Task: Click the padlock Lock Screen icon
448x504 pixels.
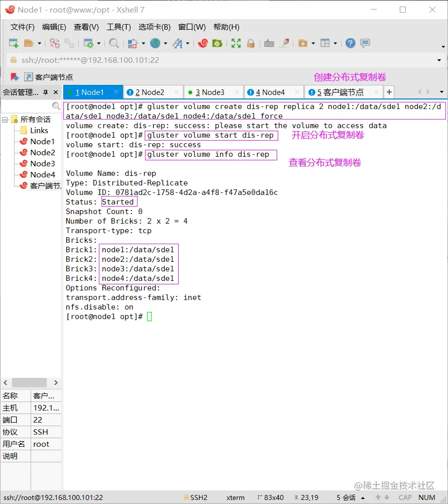Action: 251,43
